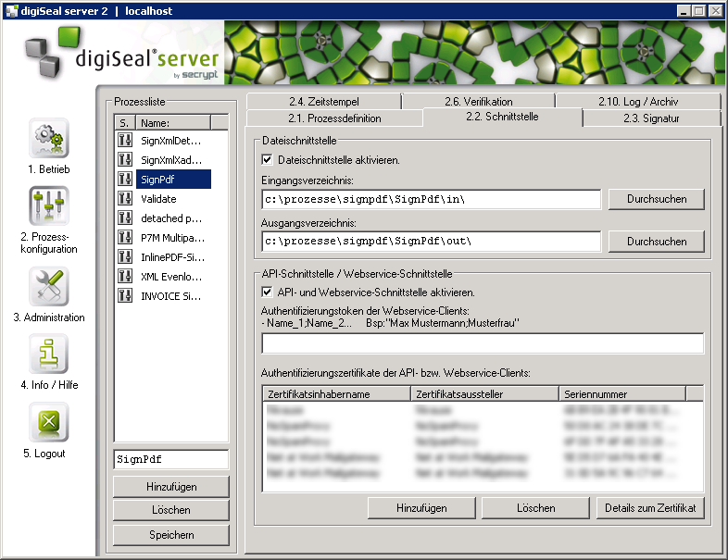Select the InlinePDF-Si… process

click(172, 257)
